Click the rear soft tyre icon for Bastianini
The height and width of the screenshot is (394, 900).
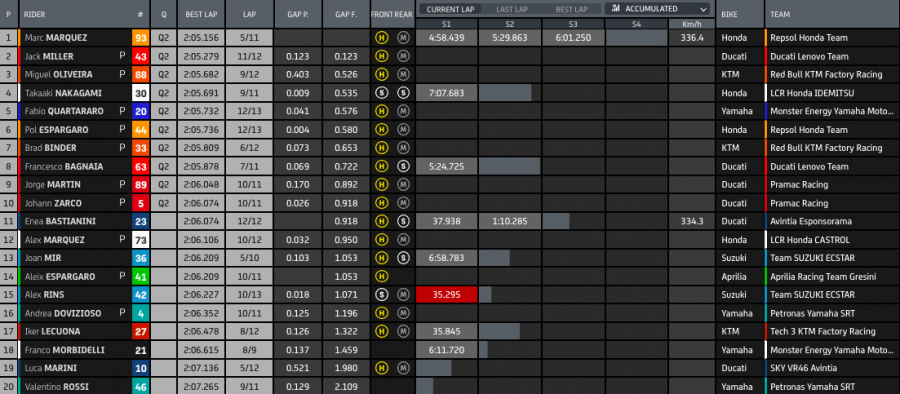[403, 221]
